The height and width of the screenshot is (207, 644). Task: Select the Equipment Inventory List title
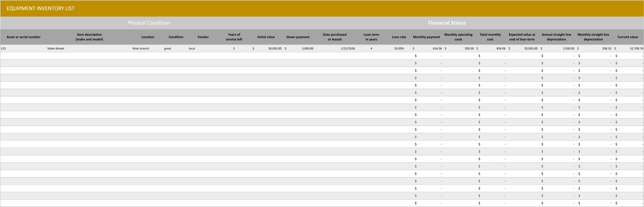(41, 8)
